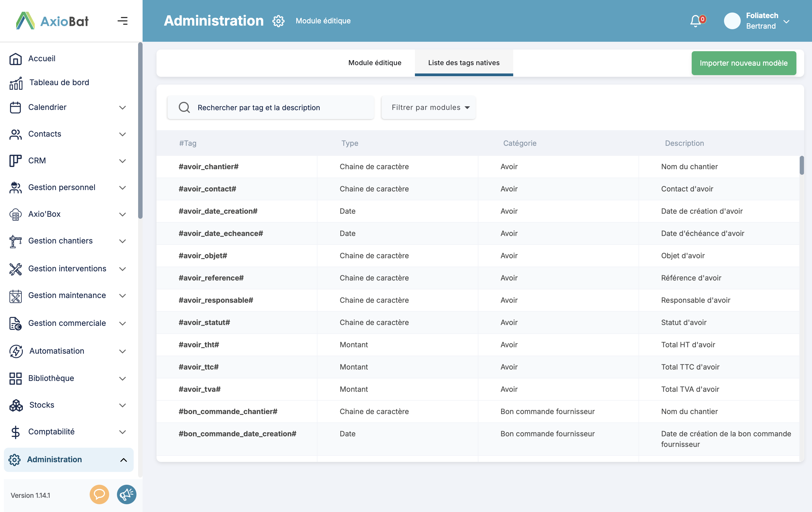
Task: Click the Automatisation lightning icon
Action: point(16,351)
